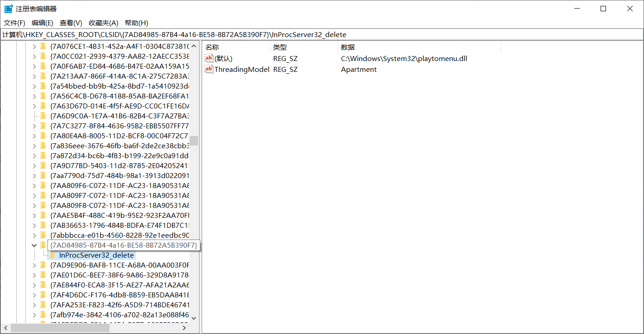Click folder icon of {7aa7790d-75d7-484b key
The width and height of the screenshot is (644, 334).
[x=43, y=175]
